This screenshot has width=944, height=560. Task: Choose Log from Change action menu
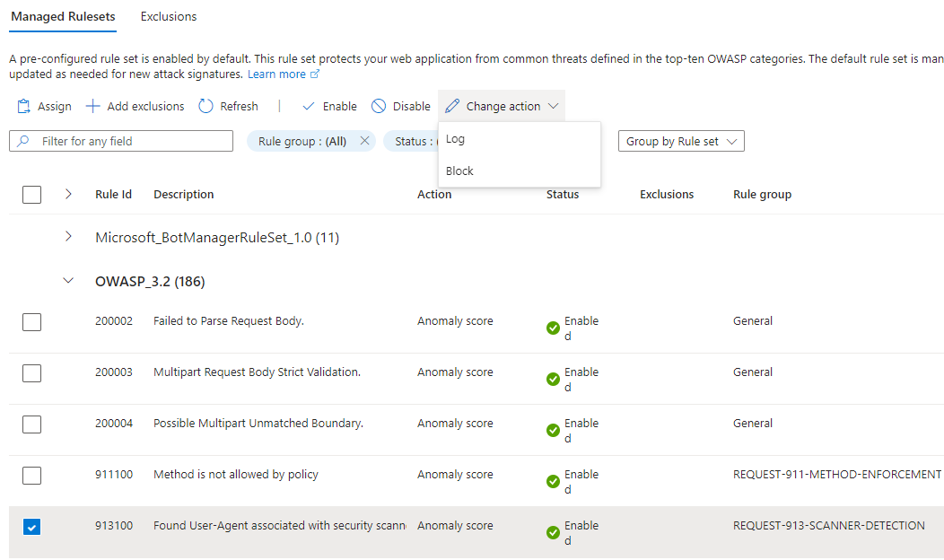tap(456, 139)
